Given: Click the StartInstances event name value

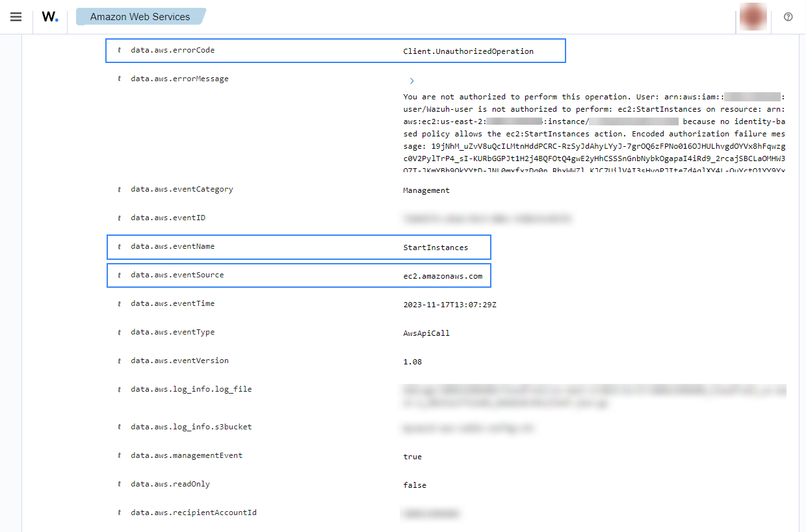Looking at the screenshot, I should point(435,247).
